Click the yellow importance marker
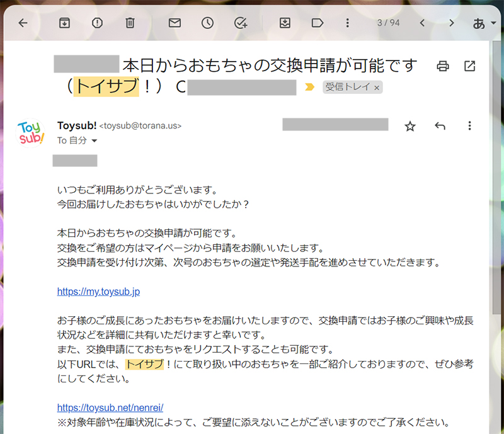 [x=309, y=87]
